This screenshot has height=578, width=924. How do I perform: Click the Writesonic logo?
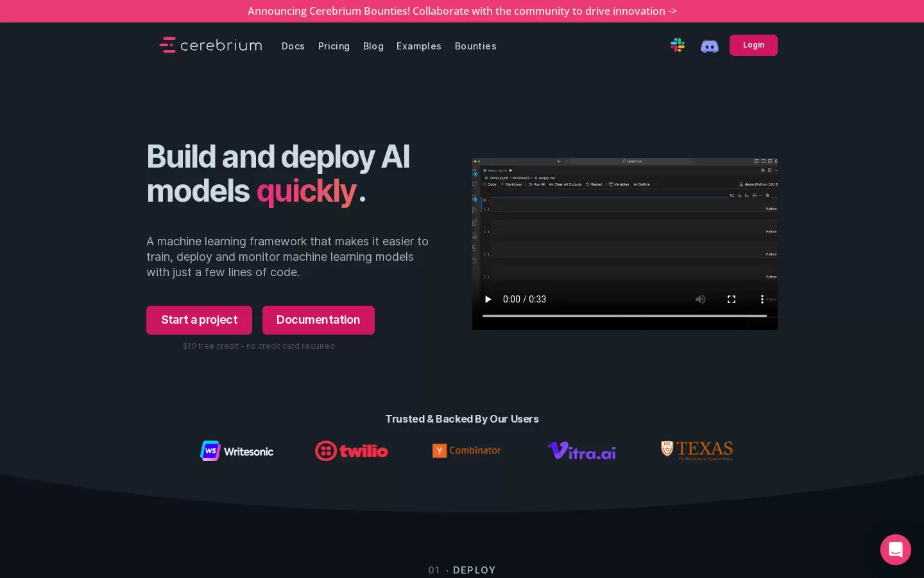pyautogui.click(x=237, y=451)
